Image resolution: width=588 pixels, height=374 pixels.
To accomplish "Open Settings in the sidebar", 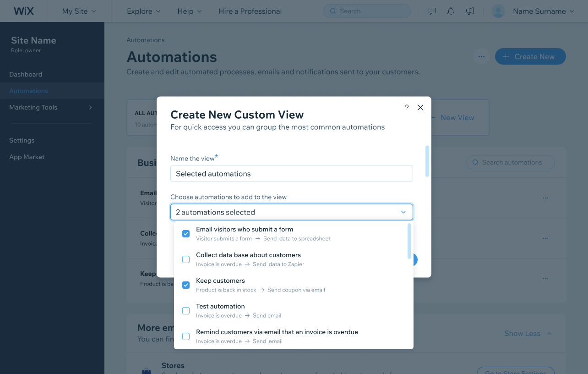I will 22,140.
